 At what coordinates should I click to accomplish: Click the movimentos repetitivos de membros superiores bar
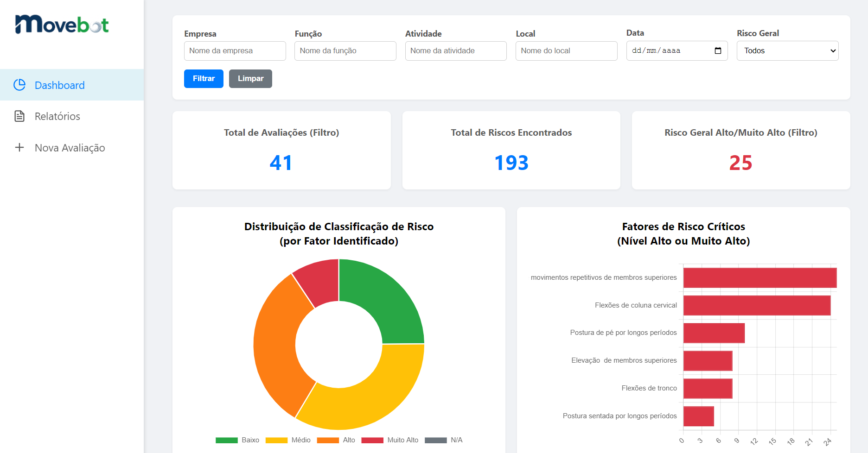pyautogui.click(x=760, y=278)
